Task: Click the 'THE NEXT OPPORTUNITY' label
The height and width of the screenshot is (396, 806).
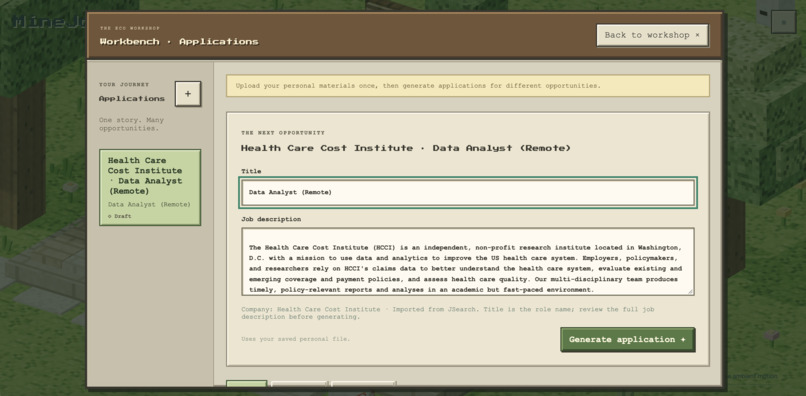Action: [x=283, y=133]
